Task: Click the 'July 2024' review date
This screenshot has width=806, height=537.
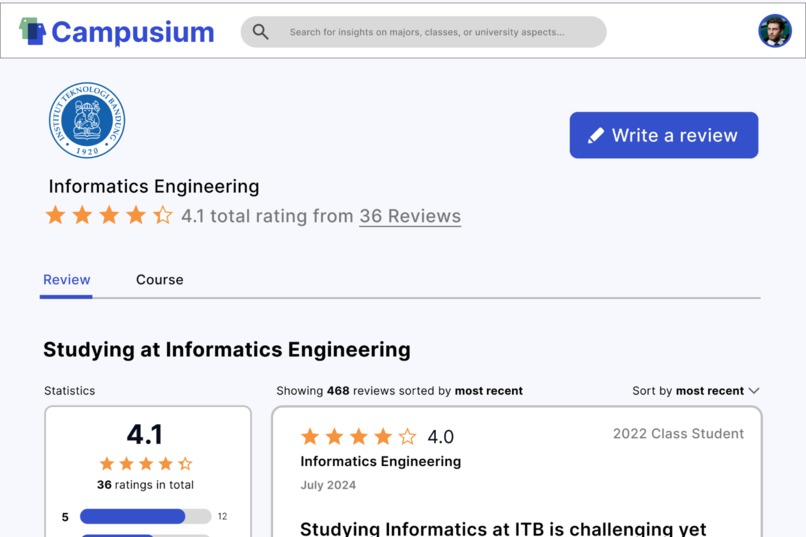Action: 328,485
